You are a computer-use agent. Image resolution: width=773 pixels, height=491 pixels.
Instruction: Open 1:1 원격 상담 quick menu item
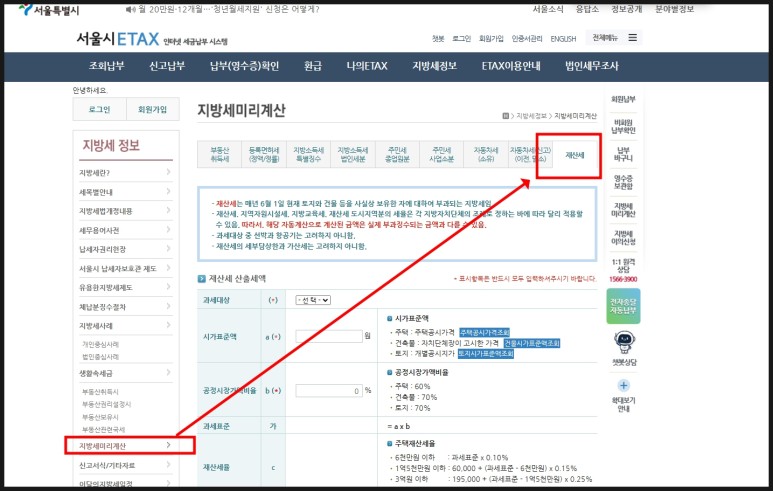coord(623,266)
